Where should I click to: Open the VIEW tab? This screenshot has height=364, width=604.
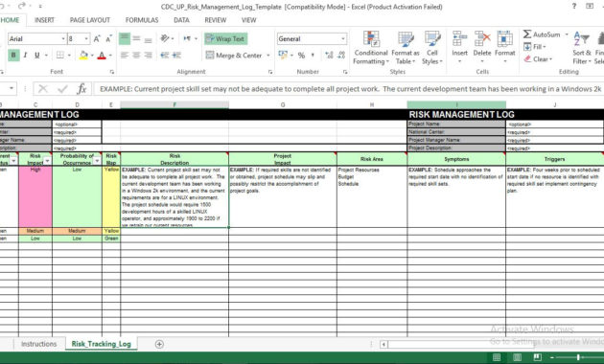point(249,20)
